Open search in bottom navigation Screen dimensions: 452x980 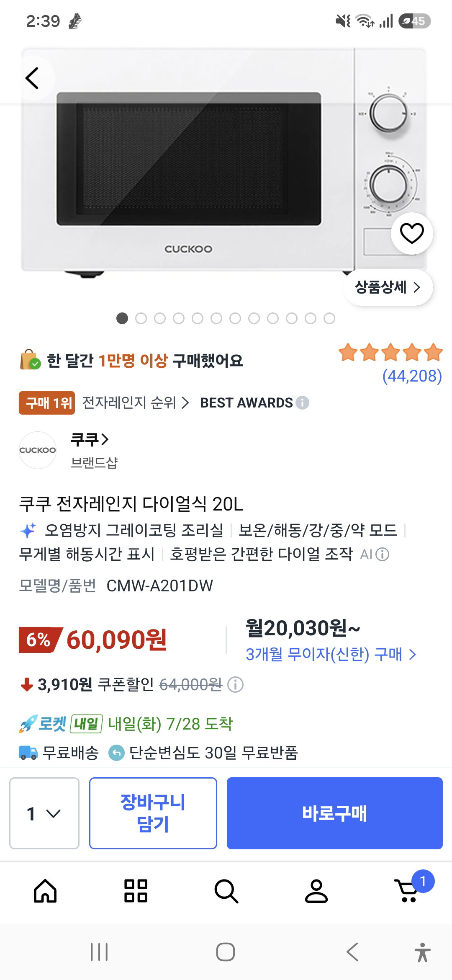(226, 891)
